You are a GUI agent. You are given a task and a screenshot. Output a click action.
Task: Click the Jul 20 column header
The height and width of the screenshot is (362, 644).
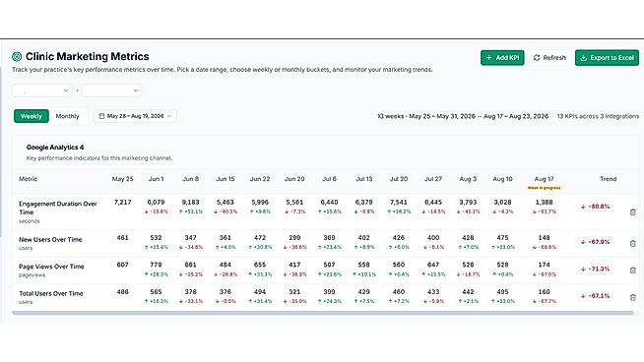coord(399,179)
